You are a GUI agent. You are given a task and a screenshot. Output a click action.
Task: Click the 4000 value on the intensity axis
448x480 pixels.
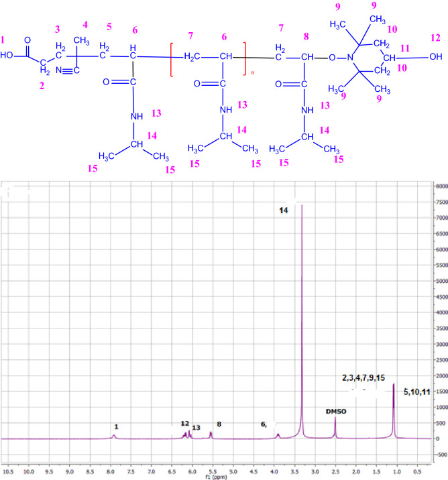tap(442, 312)
